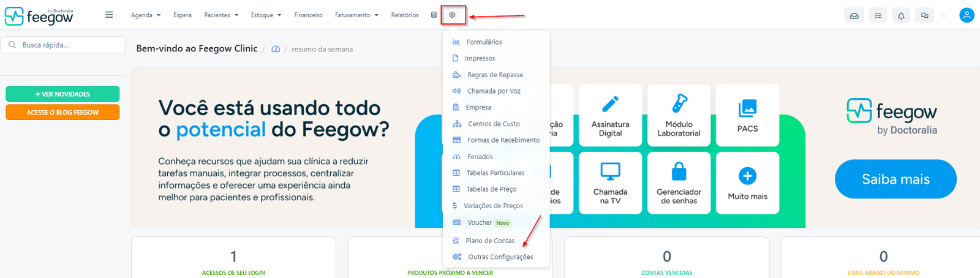Select Tabelas Particulares menu entry
The width and height of the screenshot is (980, 278).
(496, 173)
